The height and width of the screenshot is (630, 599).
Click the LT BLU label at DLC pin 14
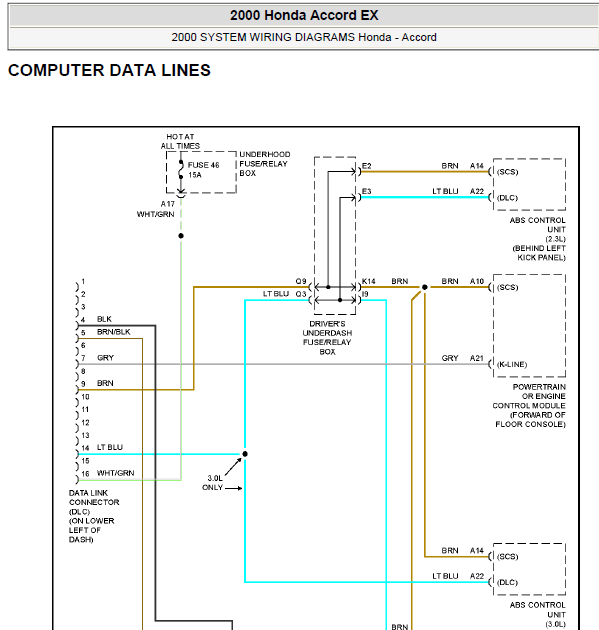[x=110, y=447]
